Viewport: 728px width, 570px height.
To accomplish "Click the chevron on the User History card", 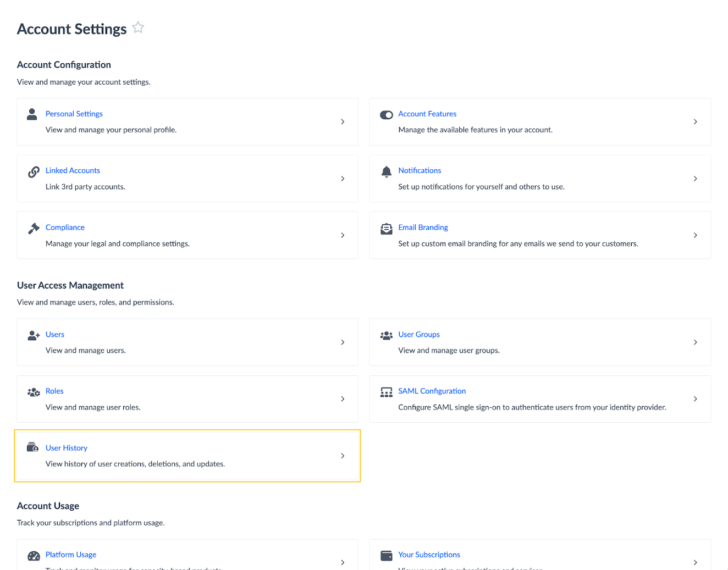I will [343, 456].
